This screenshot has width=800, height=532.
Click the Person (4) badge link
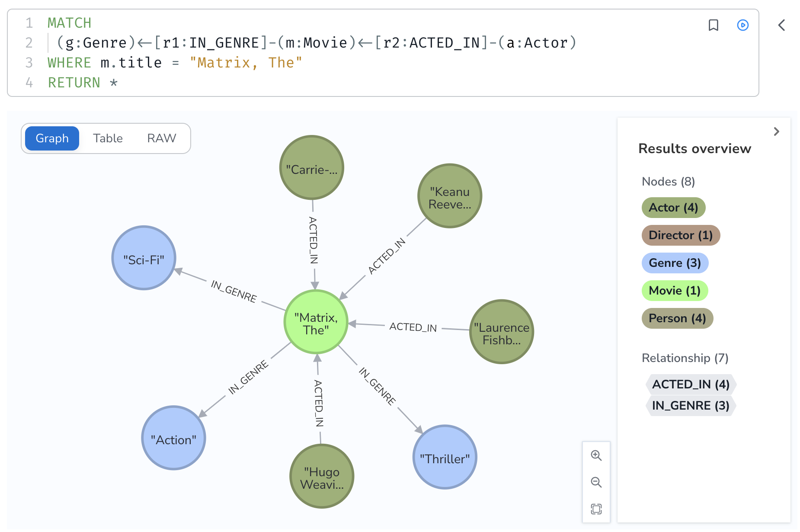pos(677,318)
